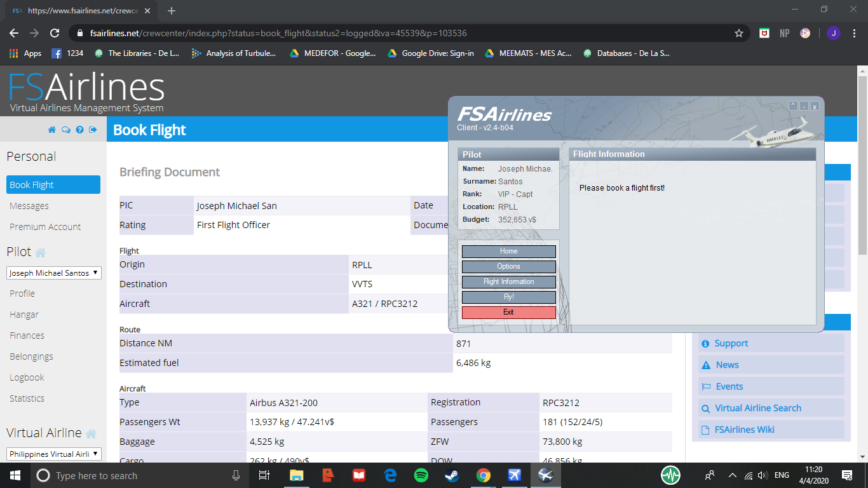Screen dimensions: 868x488
Task: Click the microphone icon in taskbar search
Action: 236,475
